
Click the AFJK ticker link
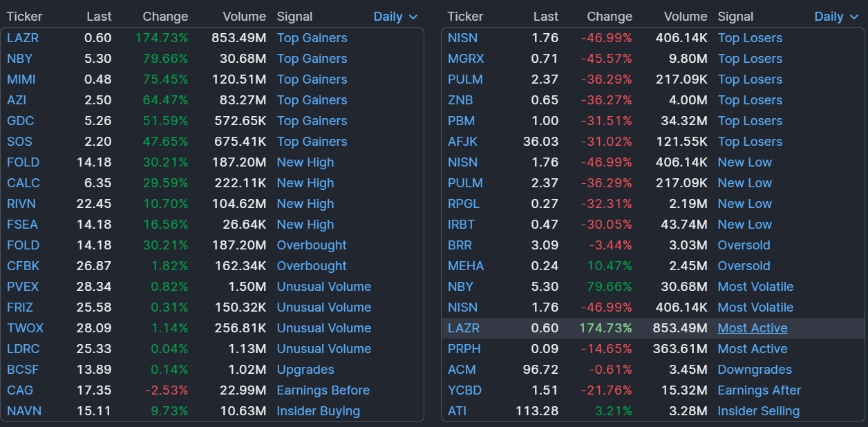pos(462,142)
